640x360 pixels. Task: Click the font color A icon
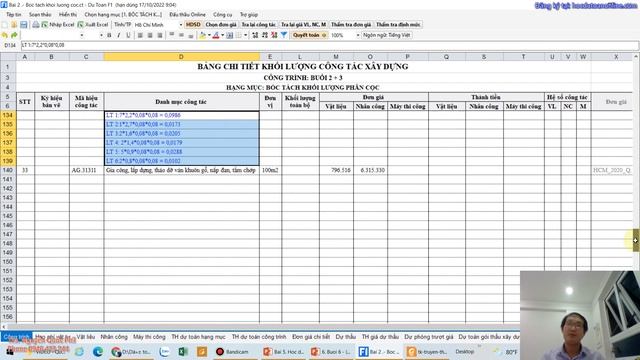(x=216, y=36)
